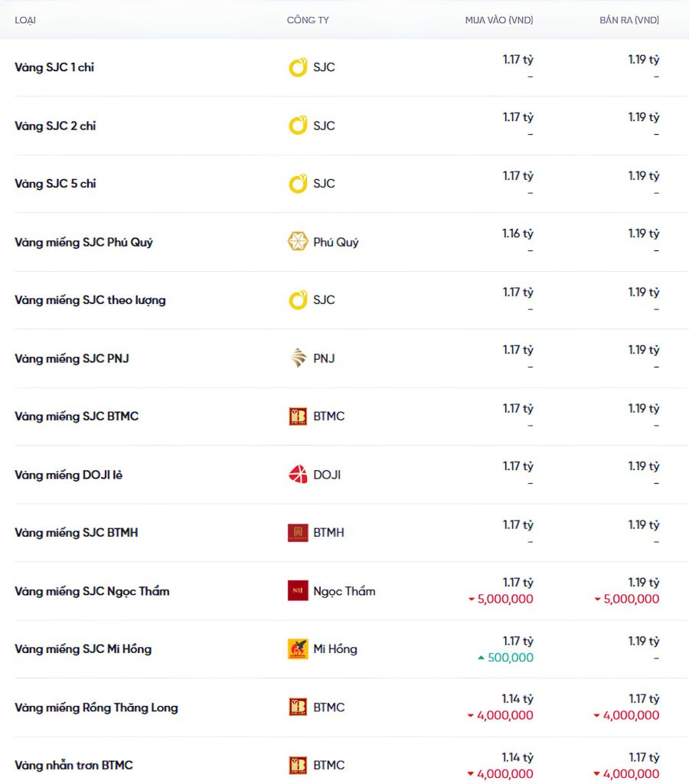
Task: Click Ngọc Thẩm sell price 1.19 tỷ
Action: (644, 583)
